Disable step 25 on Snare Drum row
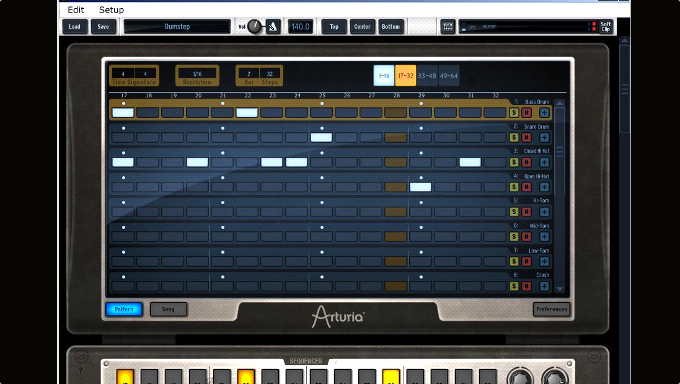The height and width of the screenshot is (384, 680). pyautogui.click(x=321, y=138)
